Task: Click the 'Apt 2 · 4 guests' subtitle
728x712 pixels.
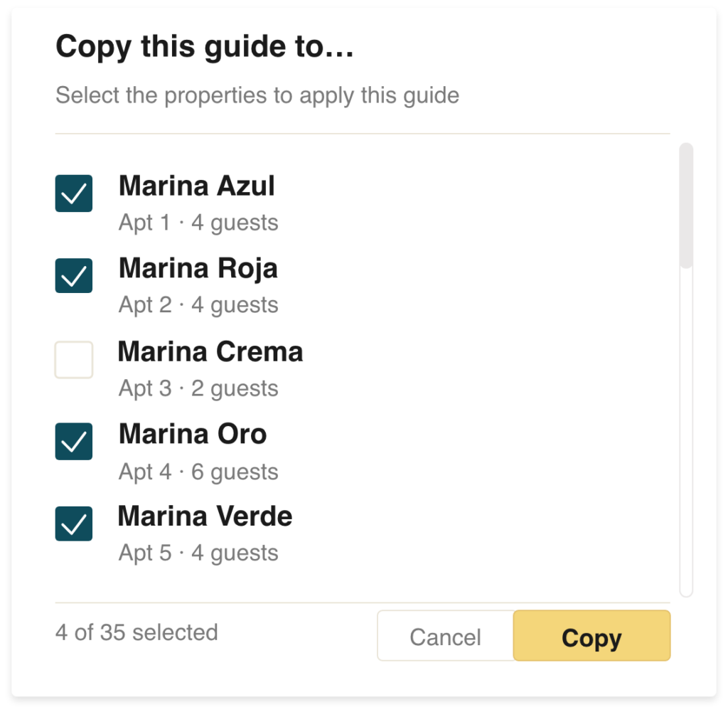Action: (198, 305)
